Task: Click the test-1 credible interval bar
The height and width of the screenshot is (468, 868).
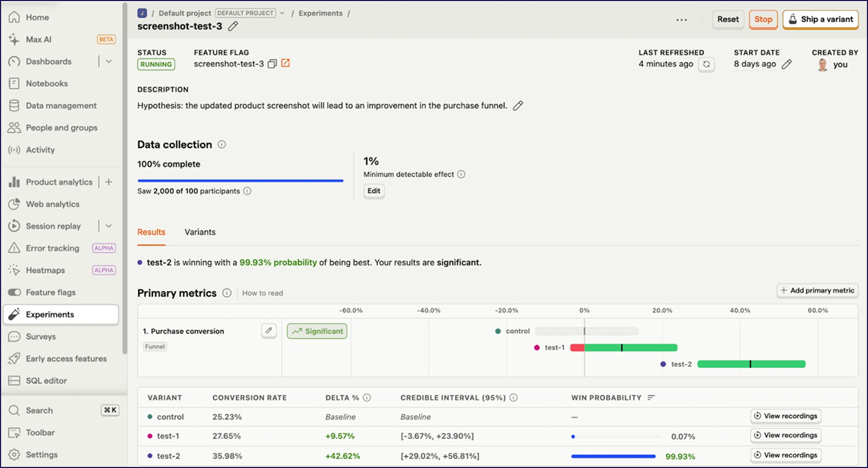Action: point(624,348)
